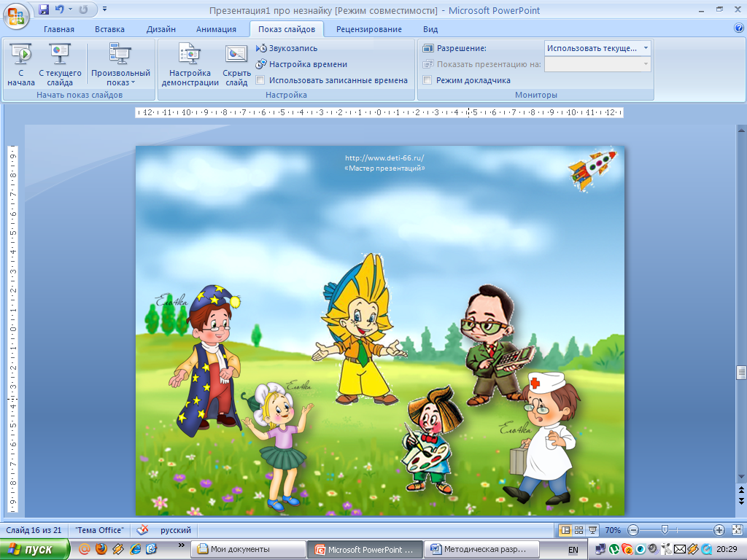Click the envelope mail tray icon
Image resolution: width=747 pixels, height=560 pixels.
[x=679, y=550]
